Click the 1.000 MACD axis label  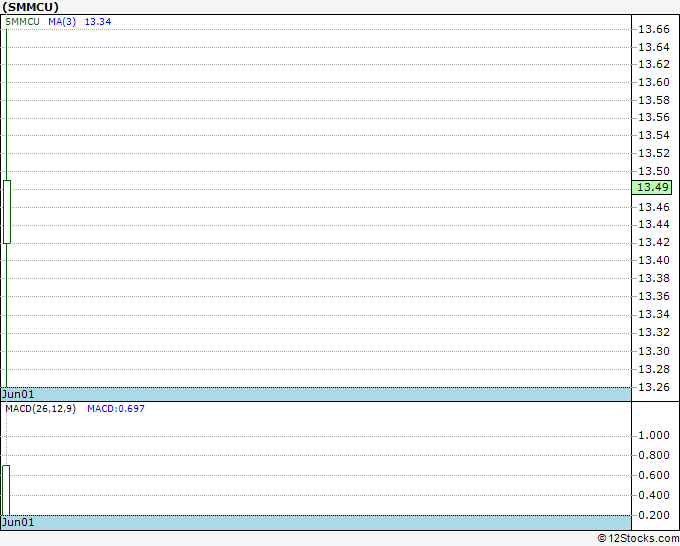click(x=654, y=435)
